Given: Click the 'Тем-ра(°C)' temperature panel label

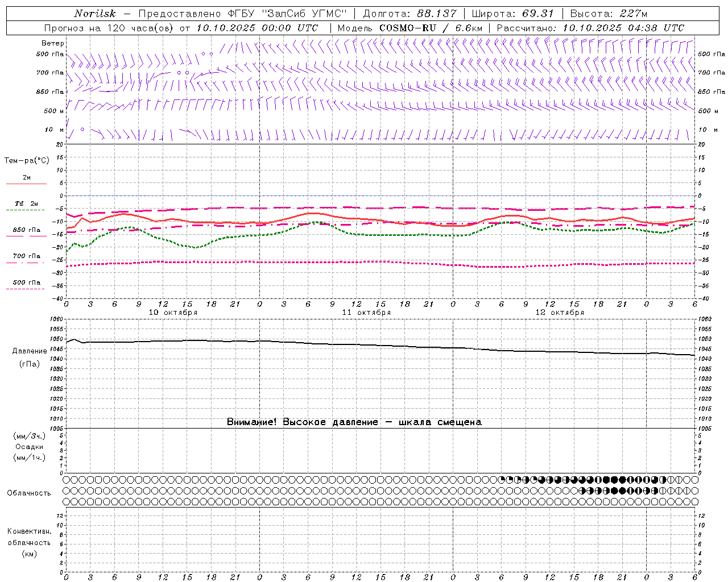Looking at the screenshot, I should (27, 161).
